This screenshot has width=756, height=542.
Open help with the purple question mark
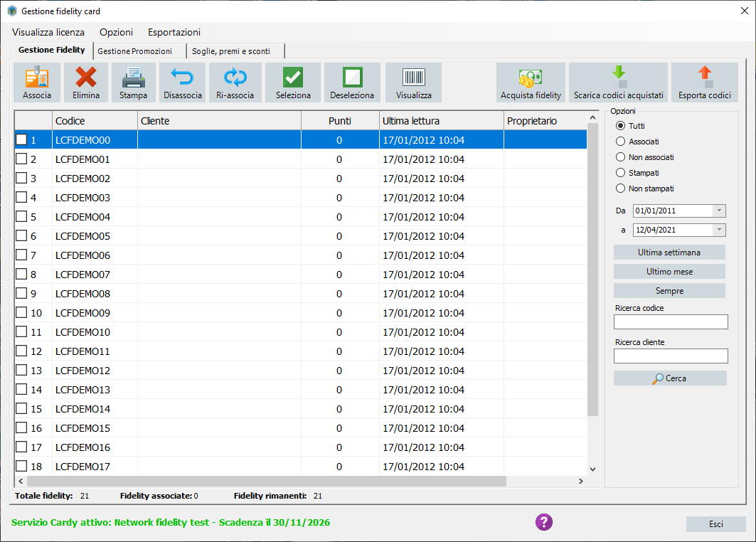[x=544, y=522]
